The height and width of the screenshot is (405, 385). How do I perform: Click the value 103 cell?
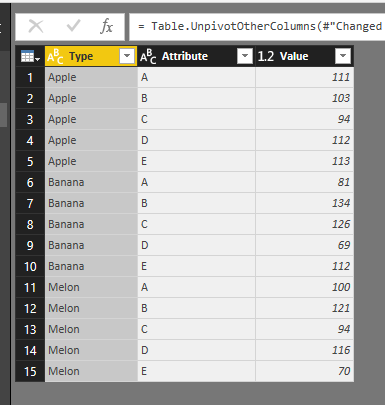click(304, 98)
